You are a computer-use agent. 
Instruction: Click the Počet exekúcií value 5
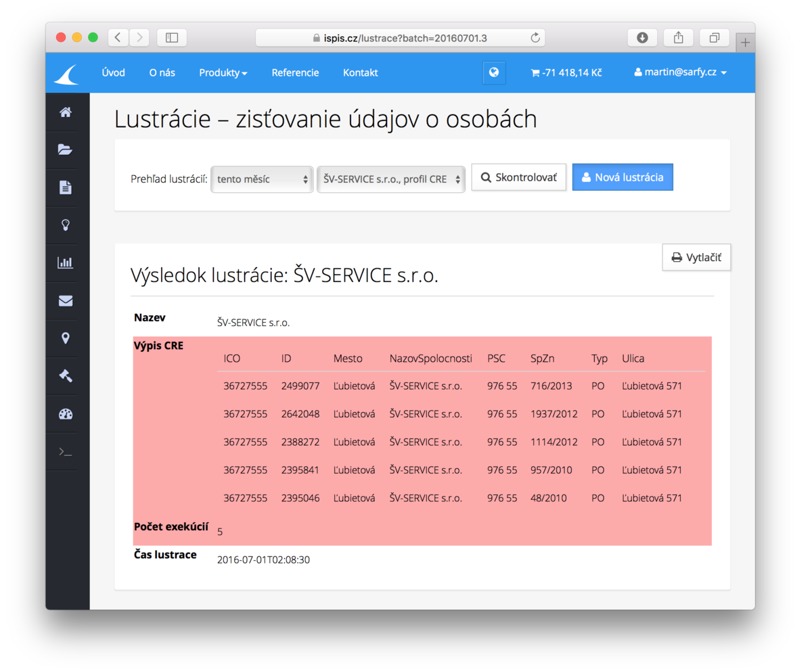pyautogui.click(x=220, y=532)
